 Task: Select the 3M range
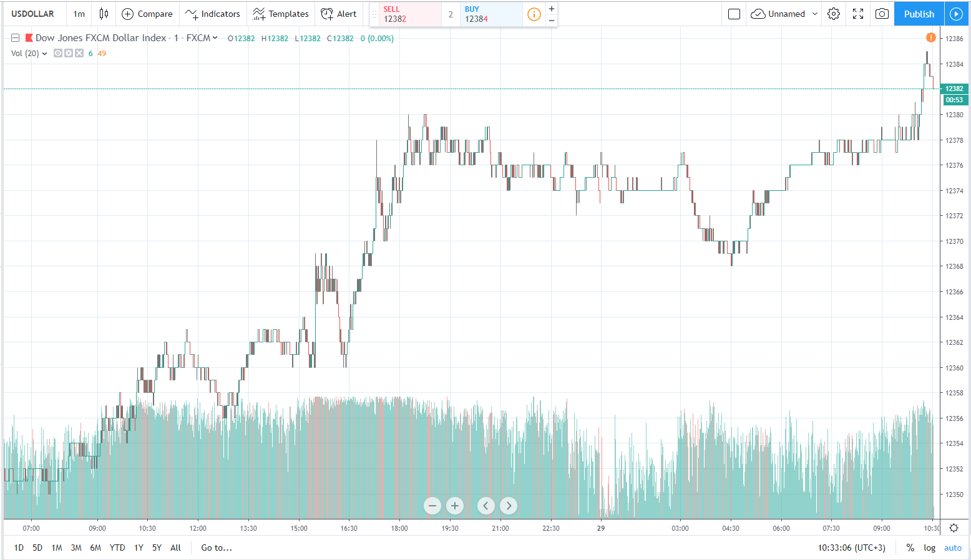pyautogui.click(x=76, y=548)
